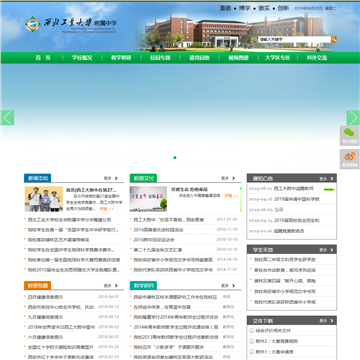Open the WeChat official account icon
Screen dimensions: 360x360
[x=350, y=136]
